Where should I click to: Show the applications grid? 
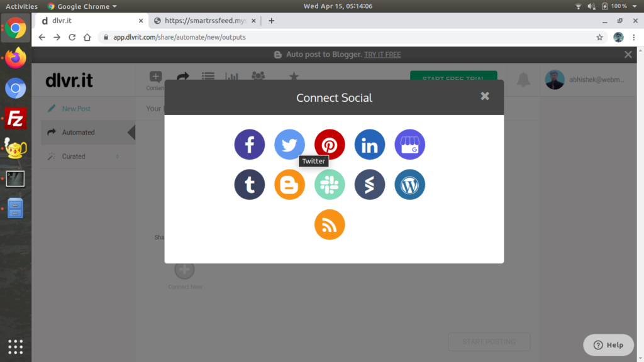(16, 347)
